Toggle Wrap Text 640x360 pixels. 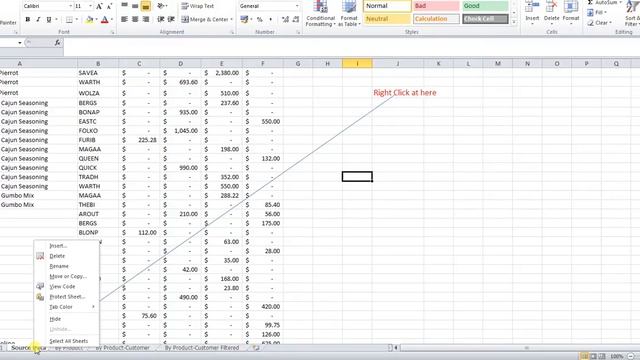click(x=198, y=6)
